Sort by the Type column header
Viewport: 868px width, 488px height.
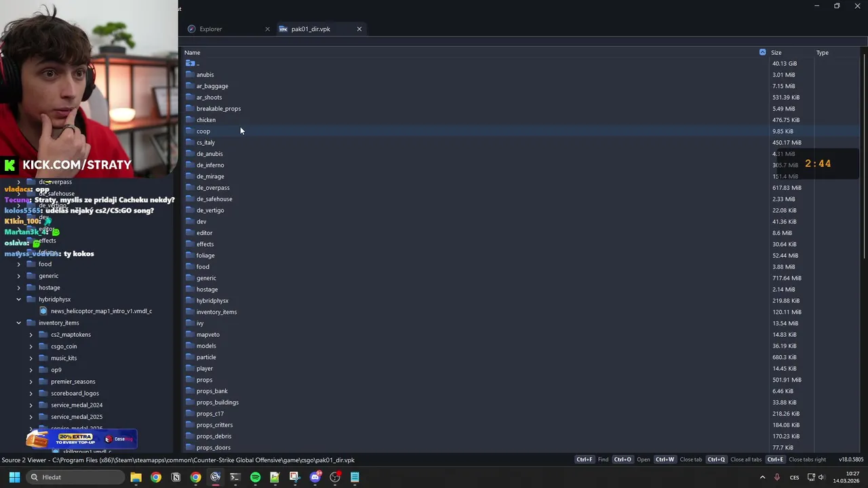(822, 52)
